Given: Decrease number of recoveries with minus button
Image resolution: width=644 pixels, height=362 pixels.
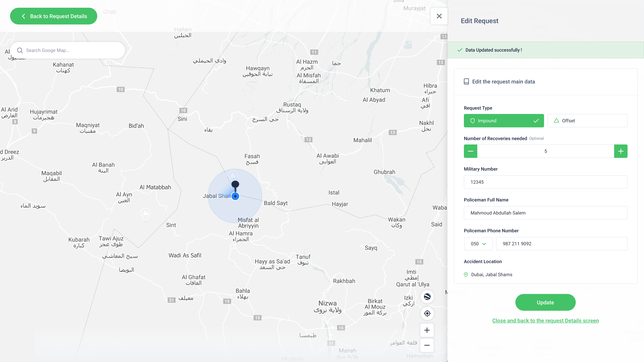Looking at the screenshot, I should click(470, 151).
